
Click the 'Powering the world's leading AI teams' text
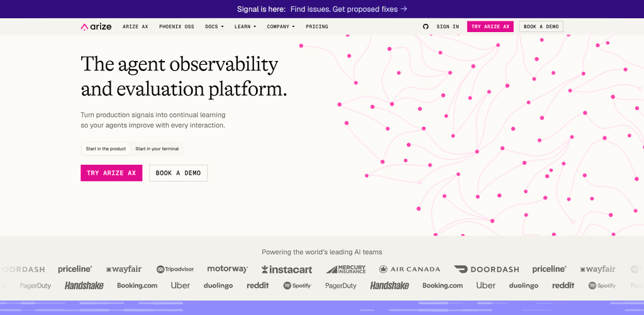322,251
